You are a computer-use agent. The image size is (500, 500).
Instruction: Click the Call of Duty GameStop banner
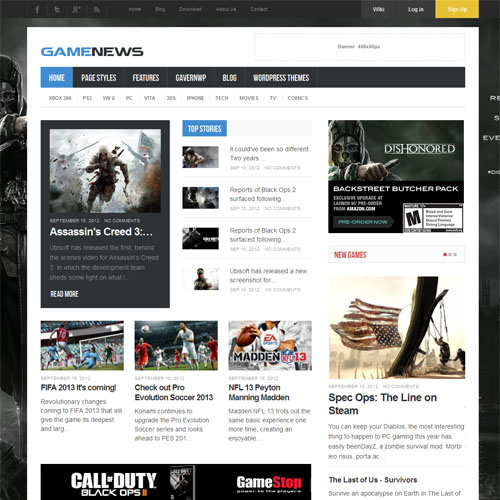point(176,482)
